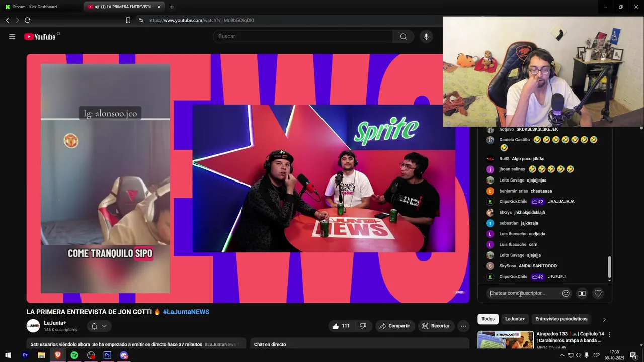The image size is (644, 362).
Task: Switch input language via ESP indicator
Action: [x=597, y=355]
